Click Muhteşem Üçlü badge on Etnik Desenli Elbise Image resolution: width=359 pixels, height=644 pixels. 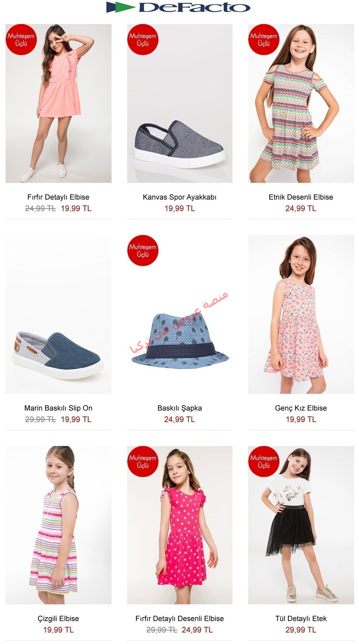pos(264,40)
